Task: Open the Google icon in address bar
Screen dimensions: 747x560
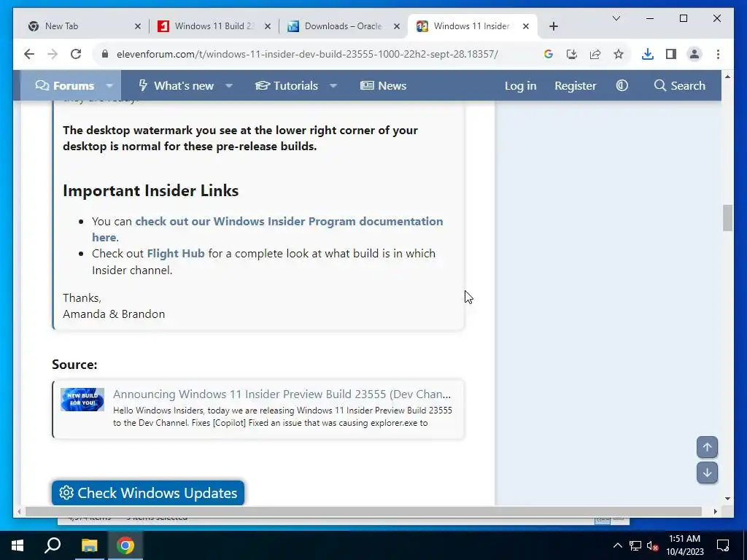Action: (x=549, y=54)
